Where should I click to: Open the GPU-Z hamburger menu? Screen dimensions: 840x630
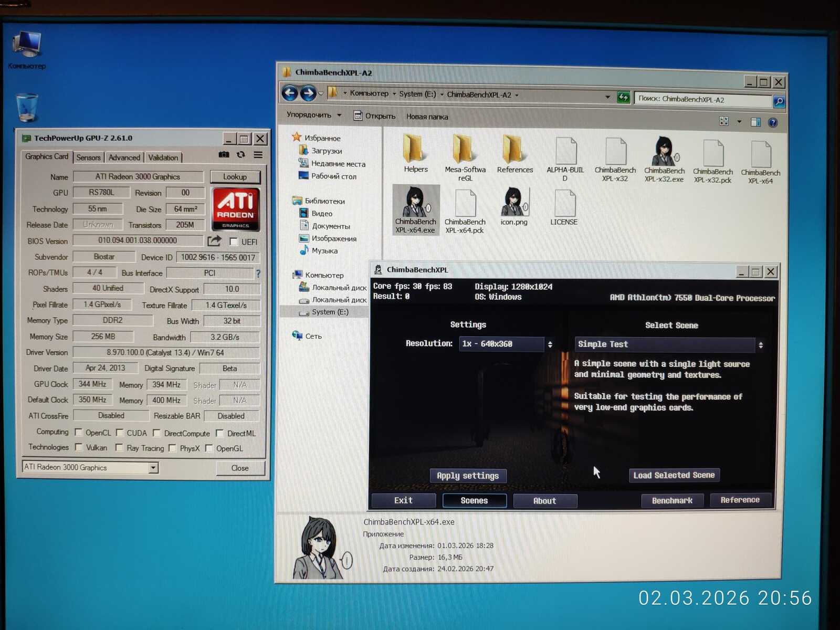(258, 155)
